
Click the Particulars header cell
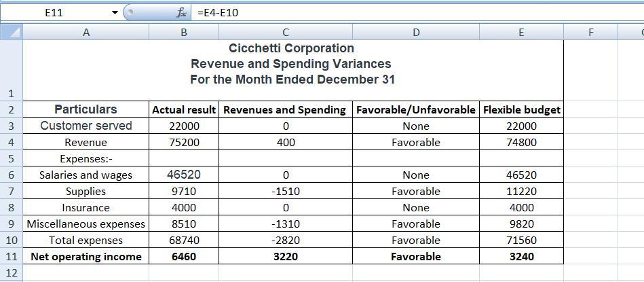pyautogui.click(x=86, y=109)
